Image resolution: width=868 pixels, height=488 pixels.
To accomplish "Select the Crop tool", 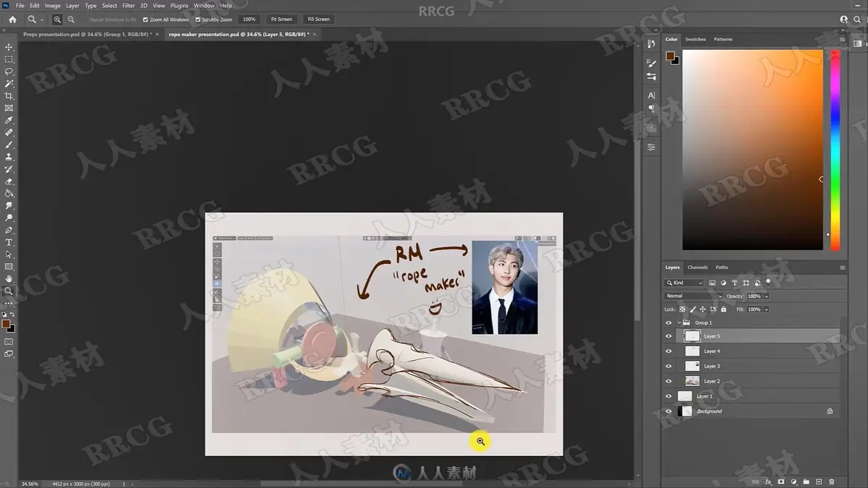I will [9, 96].
